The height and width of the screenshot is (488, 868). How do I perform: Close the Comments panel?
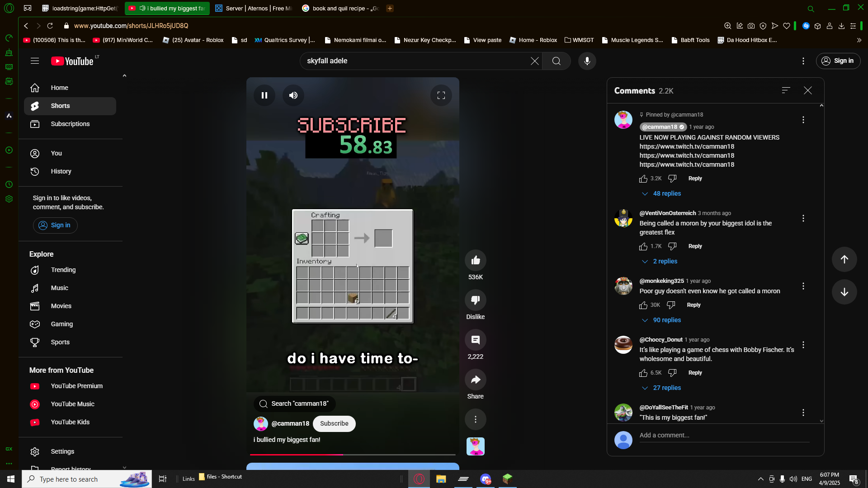tap(808, 91)
